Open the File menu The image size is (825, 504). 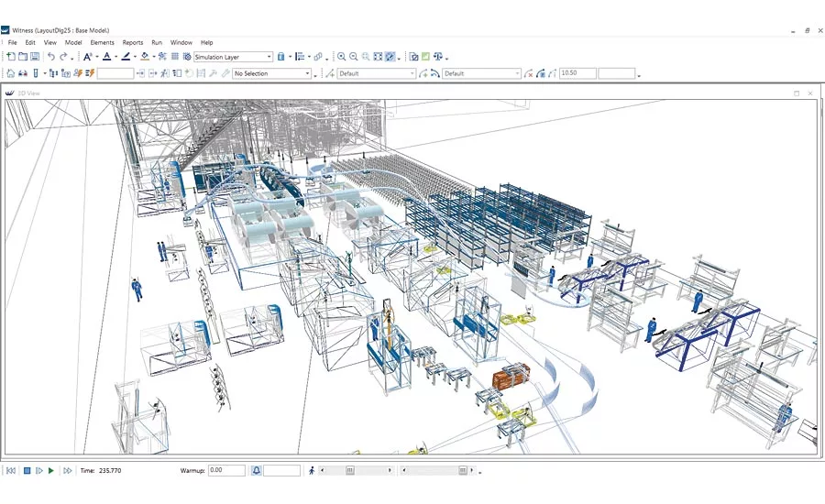click(12, 43)
